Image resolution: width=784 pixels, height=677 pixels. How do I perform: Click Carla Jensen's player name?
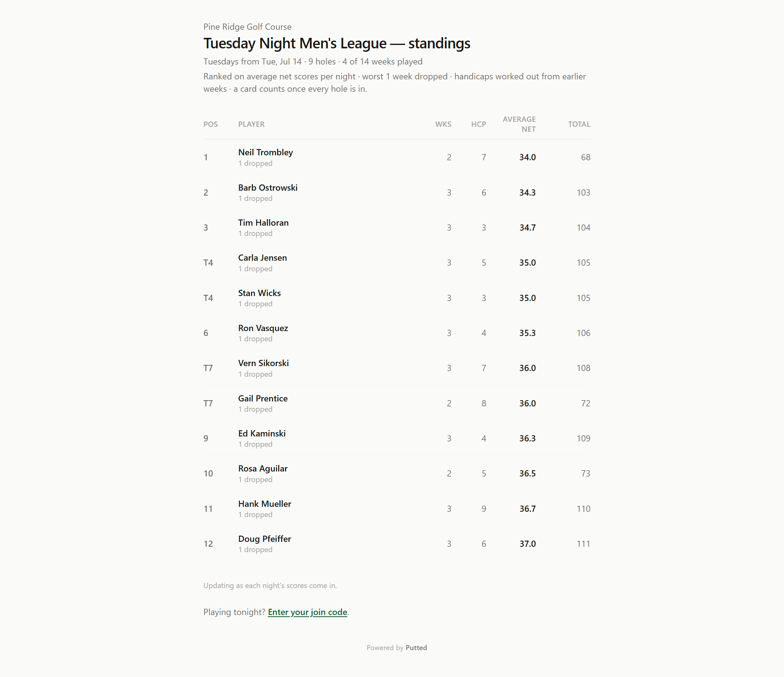pos(262,258)
